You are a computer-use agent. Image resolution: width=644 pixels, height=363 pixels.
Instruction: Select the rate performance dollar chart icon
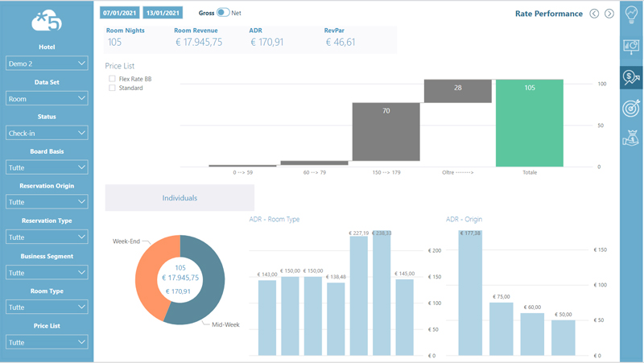pyautogui.click(x=631, y=77)
